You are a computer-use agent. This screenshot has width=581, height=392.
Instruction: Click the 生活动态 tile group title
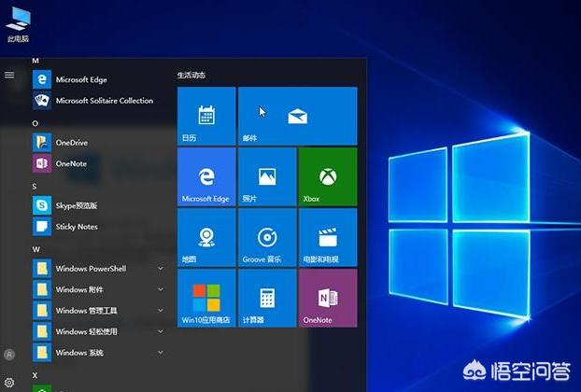coord(191,76)
